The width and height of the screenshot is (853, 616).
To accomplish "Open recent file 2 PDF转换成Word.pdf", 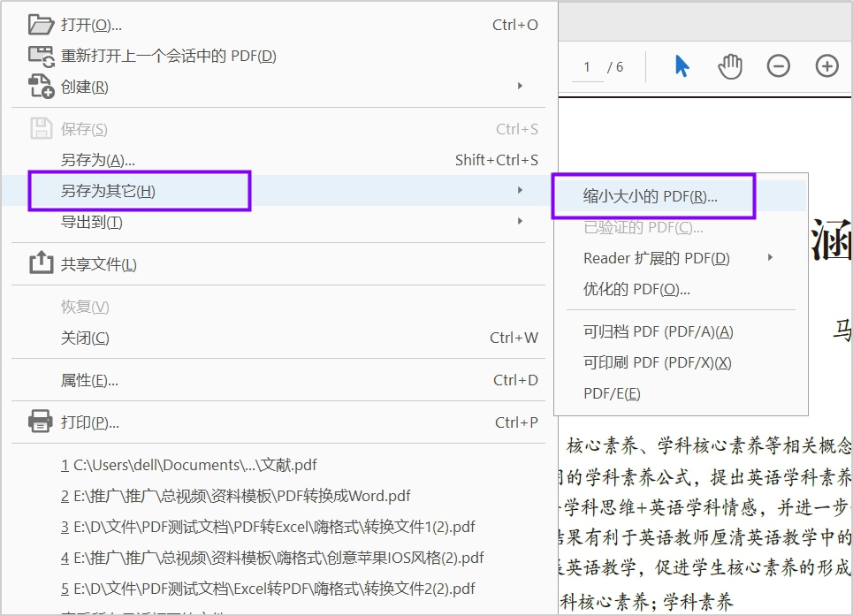I will click(x=235, y=496).
